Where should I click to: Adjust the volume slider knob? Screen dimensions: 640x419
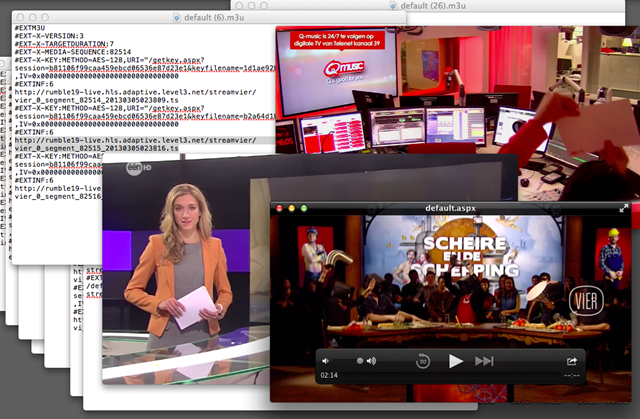(358, 361)
